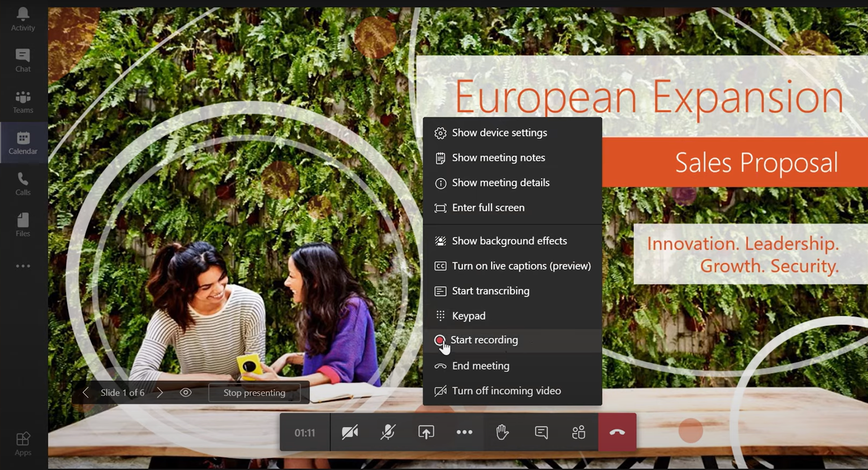Open the Files section
Image resolution: width=868 pixels, height=470 pixels.
coord(23,225)
